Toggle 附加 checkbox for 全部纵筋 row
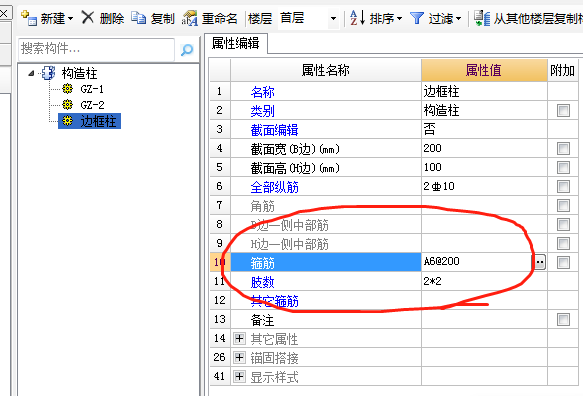Viewport: 583px width, 396px height. click(563, 186)
